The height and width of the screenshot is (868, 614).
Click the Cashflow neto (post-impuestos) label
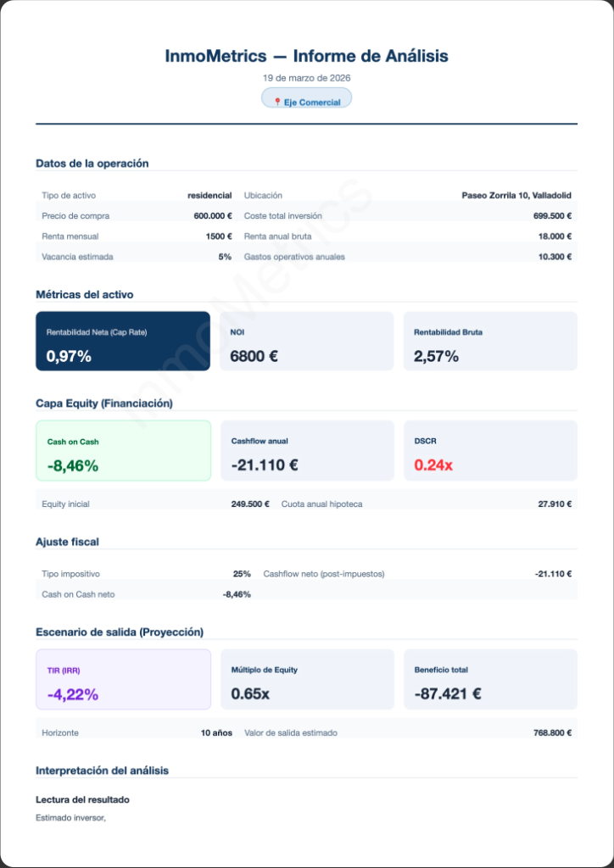coord(324,574)
